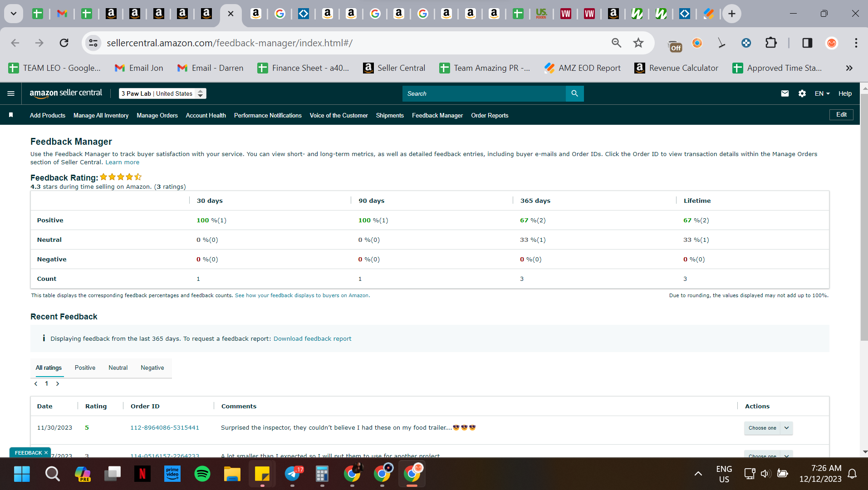
Task: Switch to the Neutral feedback tab
Action: pyautogui.click(x=118, y=368)
